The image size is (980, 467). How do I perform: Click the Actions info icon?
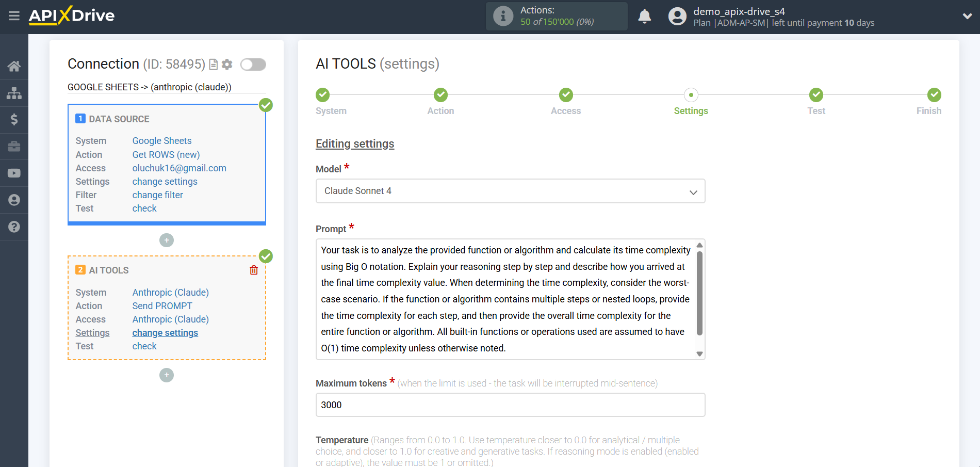503,16
